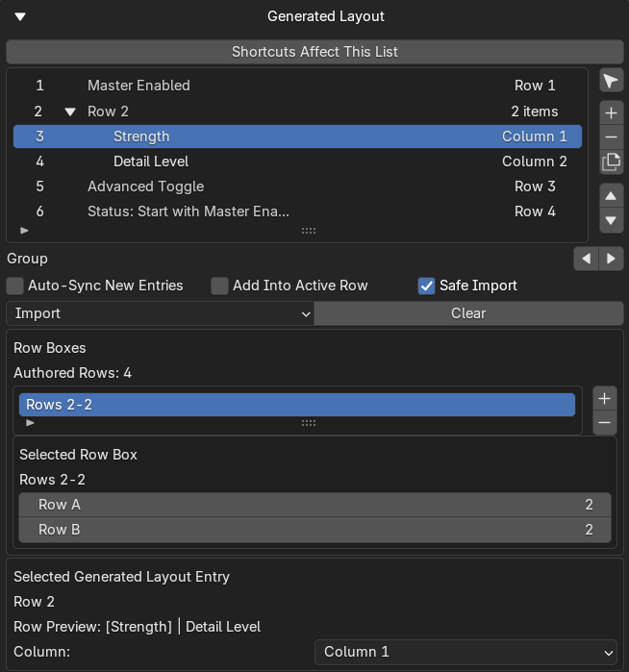The image size is (629, 672).
Task: Move group right with the right arrow
Action: [x=611, y=259]
